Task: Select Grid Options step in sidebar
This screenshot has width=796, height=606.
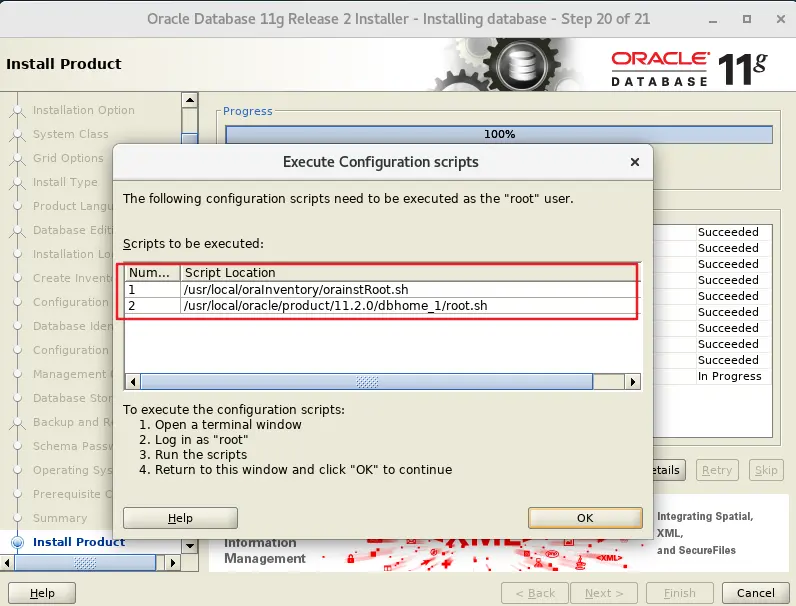Action: point(68,158)
